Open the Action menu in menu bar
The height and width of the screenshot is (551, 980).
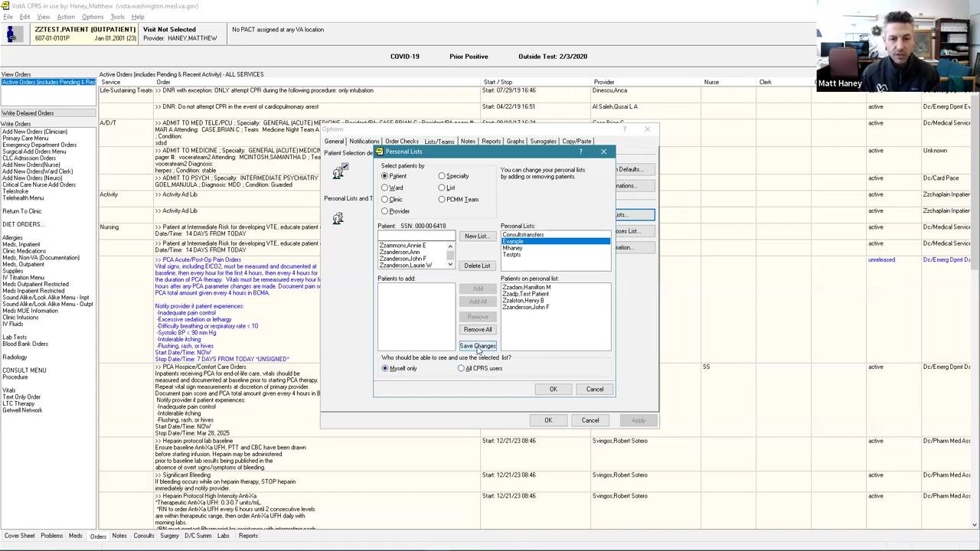pyautogui.click(x=66, y=17)
